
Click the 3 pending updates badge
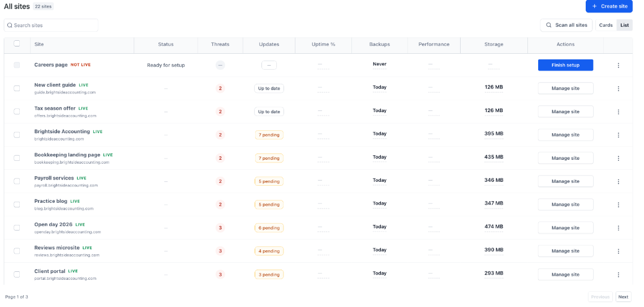point(269,274)
